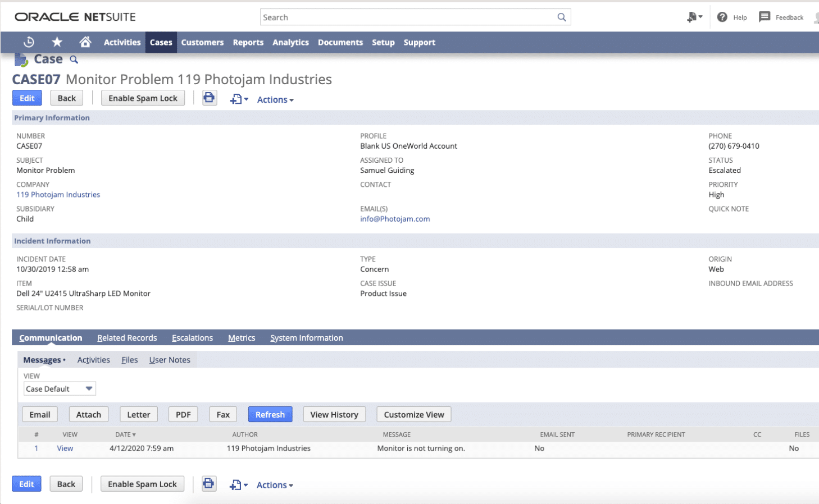Click the top Enable Spam Lock button

point(143,98)
